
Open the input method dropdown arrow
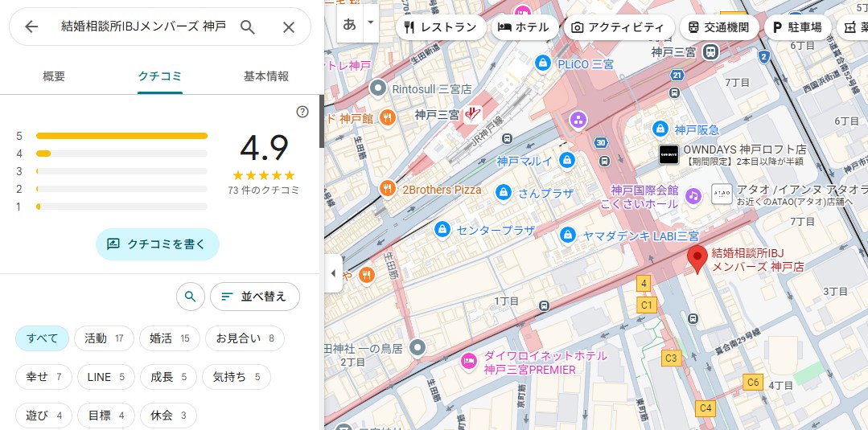pos(371,23)
